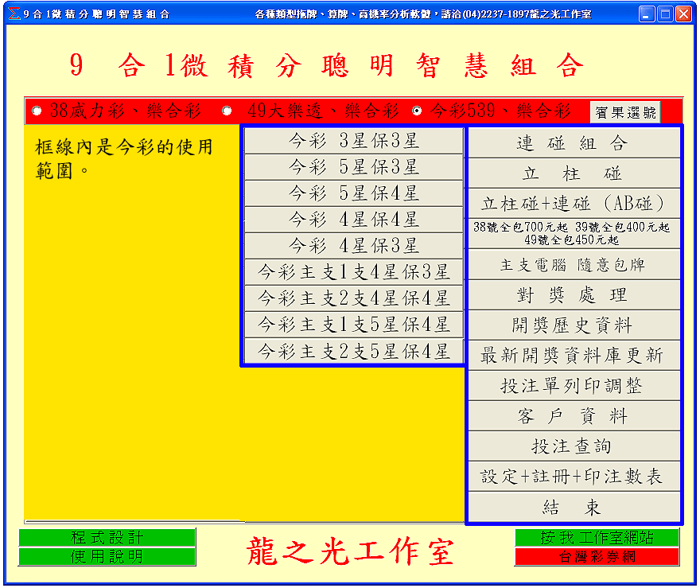Open 設定+註冊+印注數表
This screenshot has height=588, width=700.
tap(574, 477)
